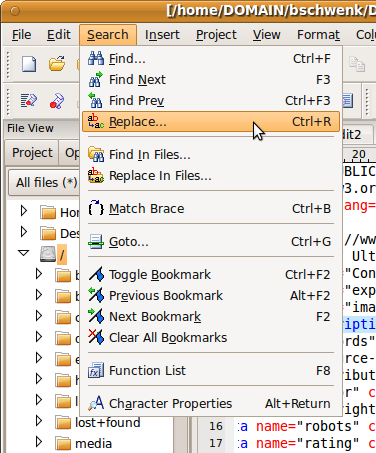Click the Toggle Bookmark icon
This screenshot has width=376, height=453.
tap(96, 275)
